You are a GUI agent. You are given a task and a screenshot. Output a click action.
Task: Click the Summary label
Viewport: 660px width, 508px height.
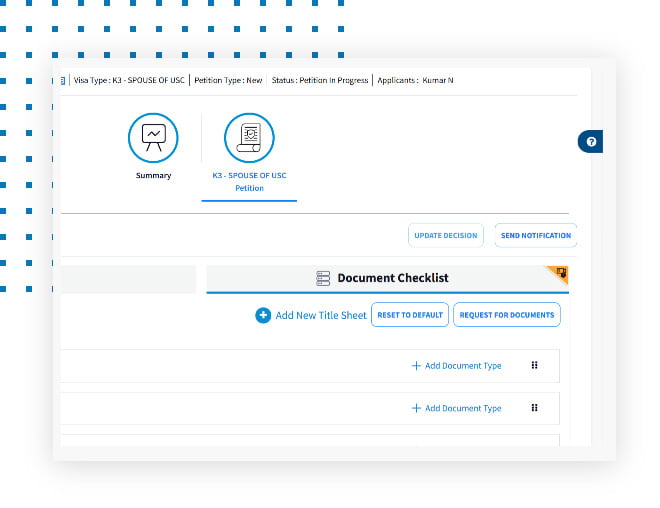point(153,176)
